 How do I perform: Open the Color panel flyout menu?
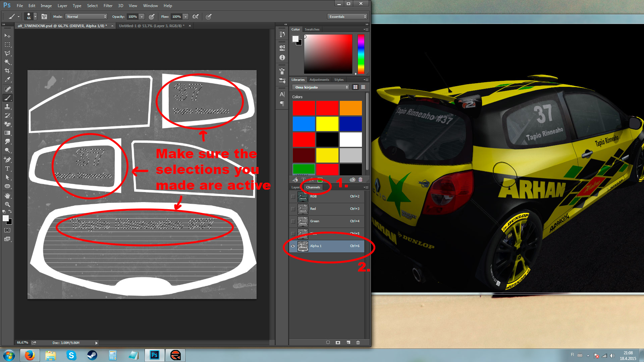pyautogui.click(x=366, y=29)
